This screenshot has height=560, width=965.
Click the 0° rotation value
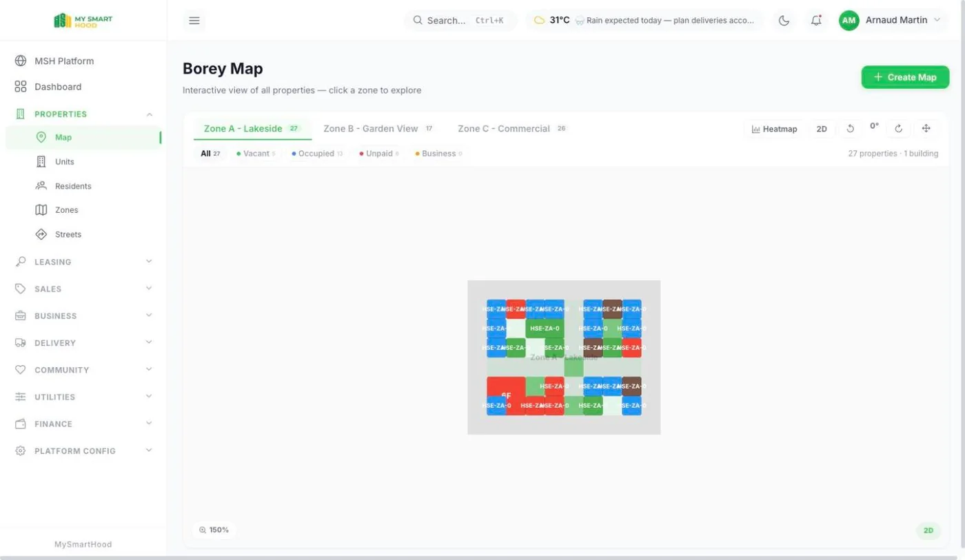(874, 127)
